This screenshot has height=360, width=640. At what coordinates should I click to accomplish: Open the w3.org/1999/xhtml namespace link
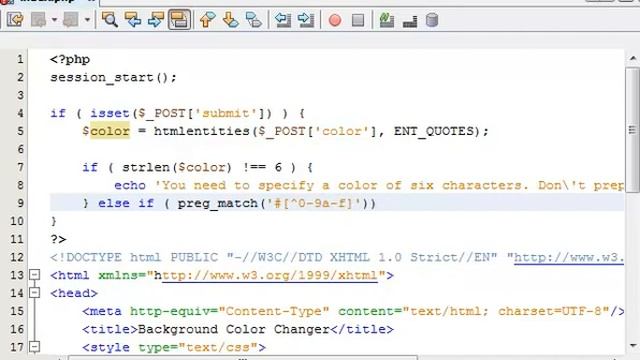(270, 276)
